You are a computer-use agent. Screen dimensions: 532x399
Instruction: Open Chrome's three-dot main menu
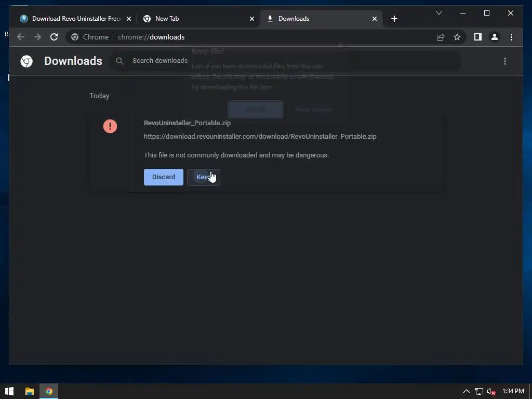click(x=511, y=37)
